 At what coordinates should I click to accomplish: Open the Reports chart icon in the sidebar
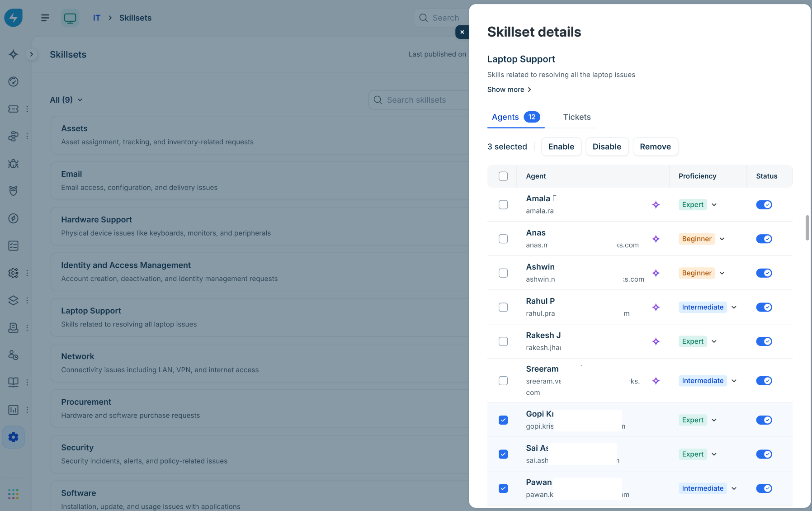(14, 410)
